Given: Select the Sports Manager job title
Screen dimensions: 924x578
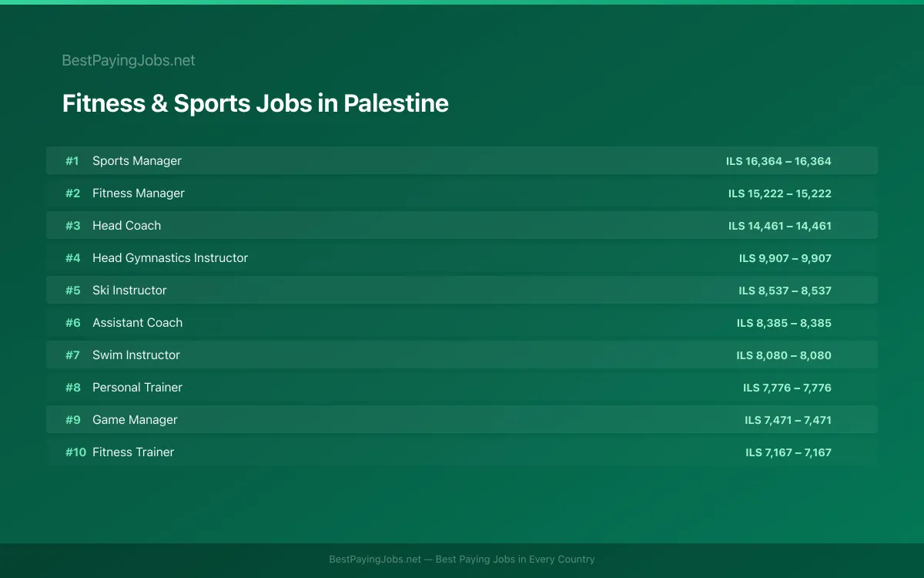Looking at the screenshot, I should (x=137, y=160).
